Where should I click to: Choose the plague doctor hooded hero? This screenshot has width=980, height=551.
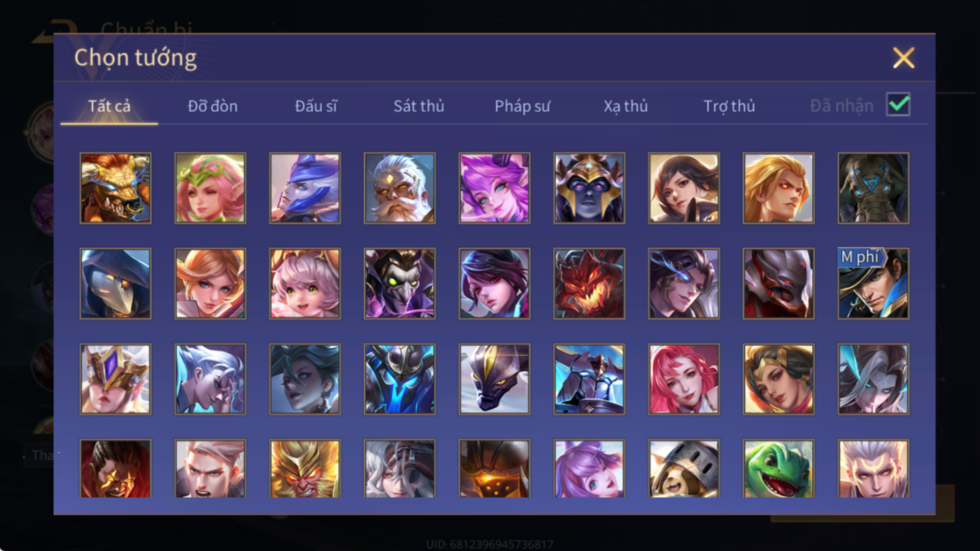click(115, 283)
